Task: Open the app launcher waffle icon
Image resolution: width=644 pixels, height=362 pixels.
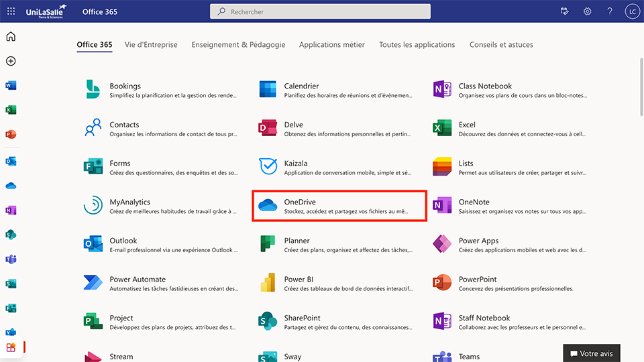Action: [11, 11]
